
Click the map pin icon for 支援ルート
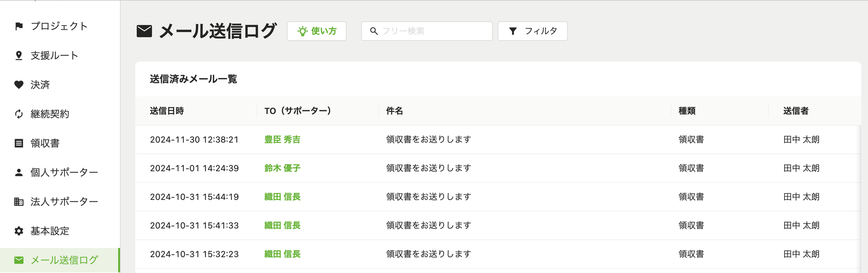tap(19, 56)
